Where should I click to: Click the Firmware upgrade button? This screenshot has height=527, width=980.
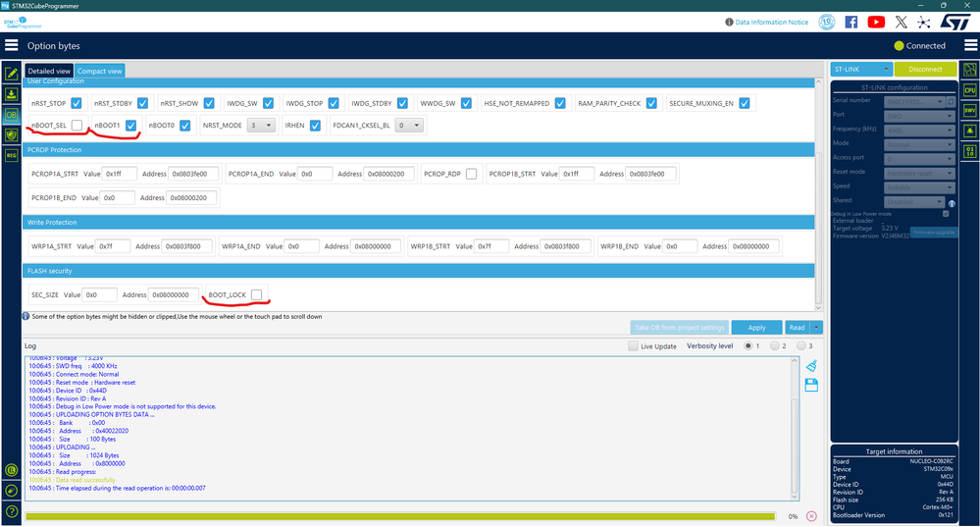coord(934,232)
